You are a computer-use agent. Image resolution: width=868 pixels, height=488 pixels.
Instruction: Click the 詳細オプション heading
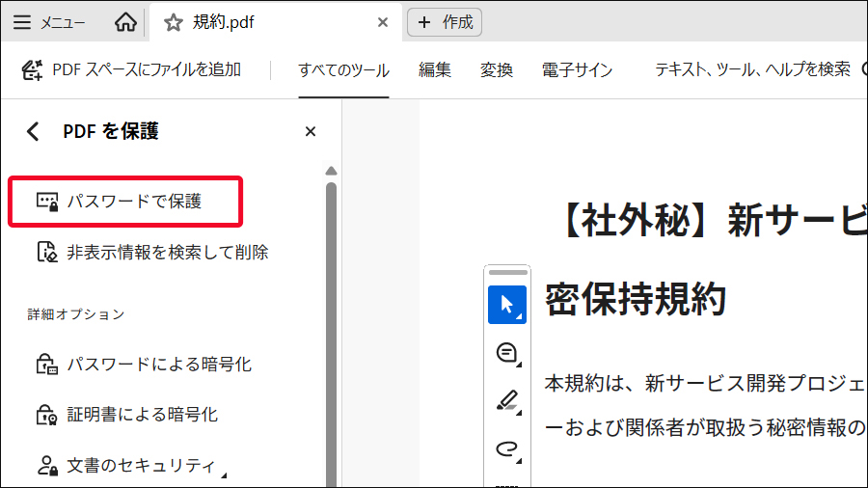76,314
